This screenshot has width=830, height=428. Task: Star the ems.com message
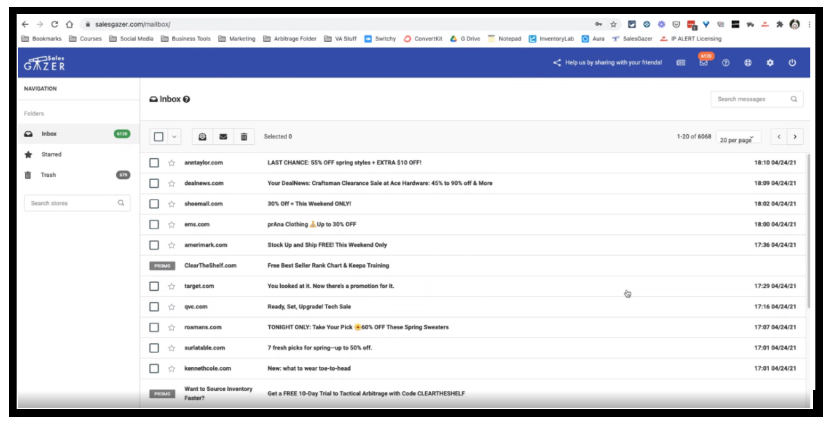pos(172,225)
